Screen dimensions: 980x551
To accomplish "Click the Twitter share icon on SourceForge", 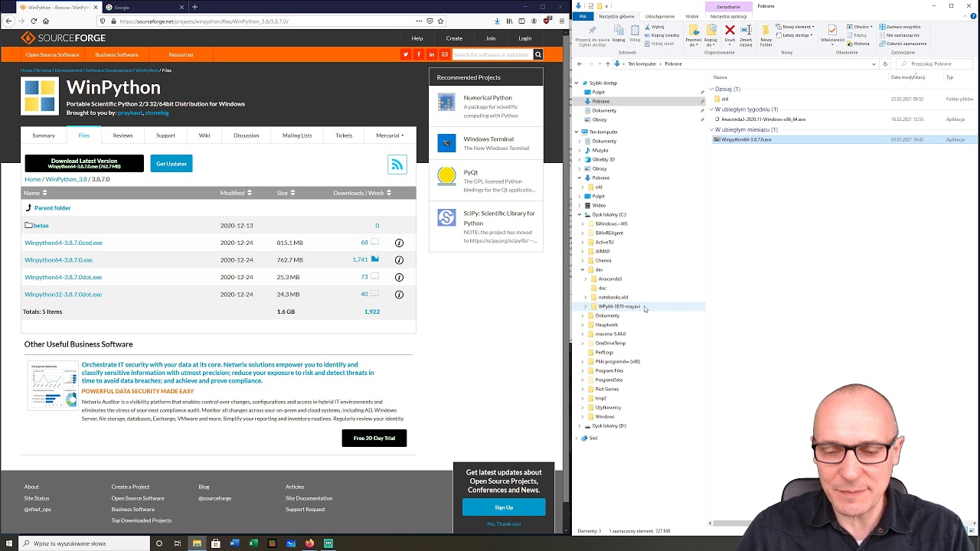I will (x=406, y=54).
